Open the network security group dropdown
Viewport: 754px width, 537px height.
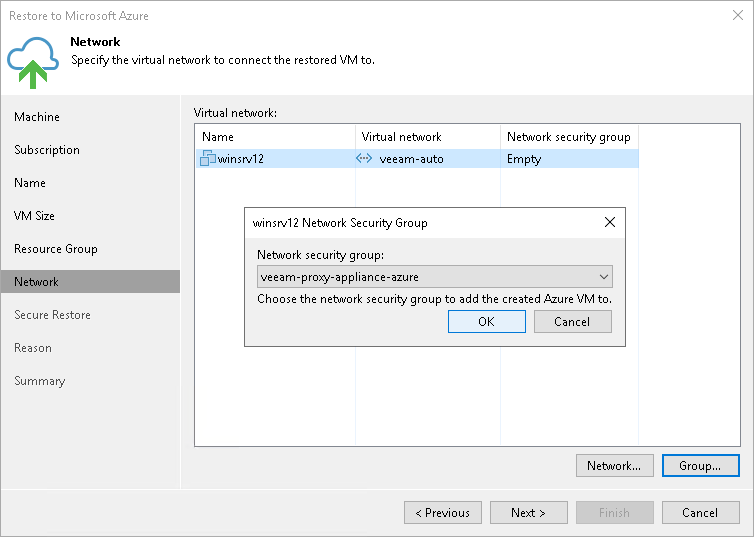pyautogui.click(x=435, y=276)
